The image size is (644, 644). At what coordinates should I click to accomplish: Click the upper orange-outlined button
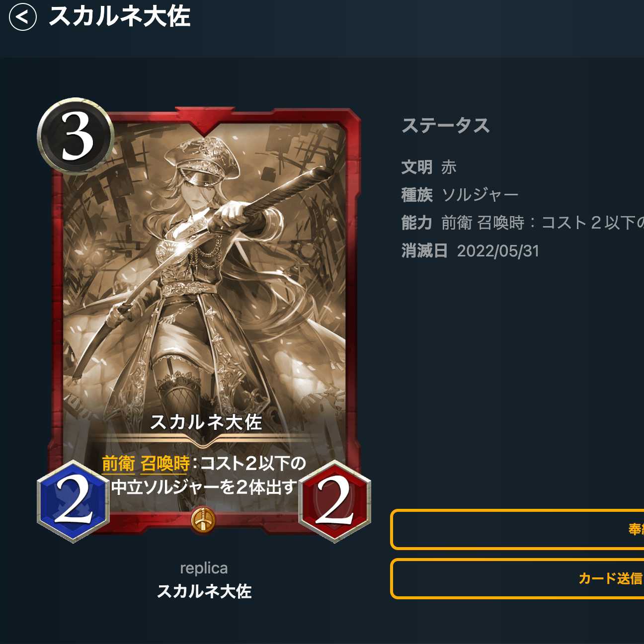(x=517, y=529)
